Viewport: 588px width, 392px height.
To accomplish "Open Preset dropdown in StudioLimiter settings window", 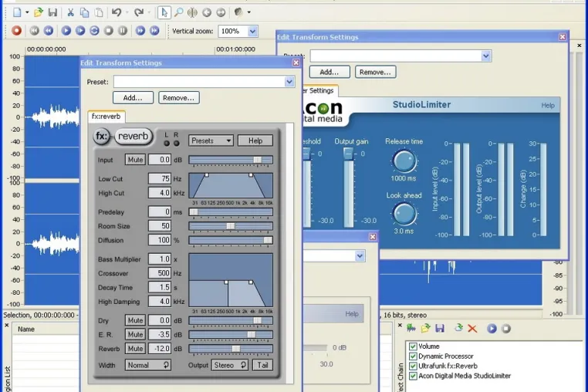I will click(x=486, y=56).
